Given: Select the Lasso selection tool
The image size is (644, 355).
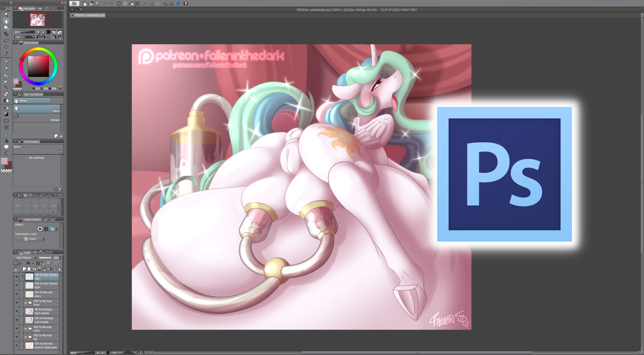Looking at the screenshot, I should 6,41.
